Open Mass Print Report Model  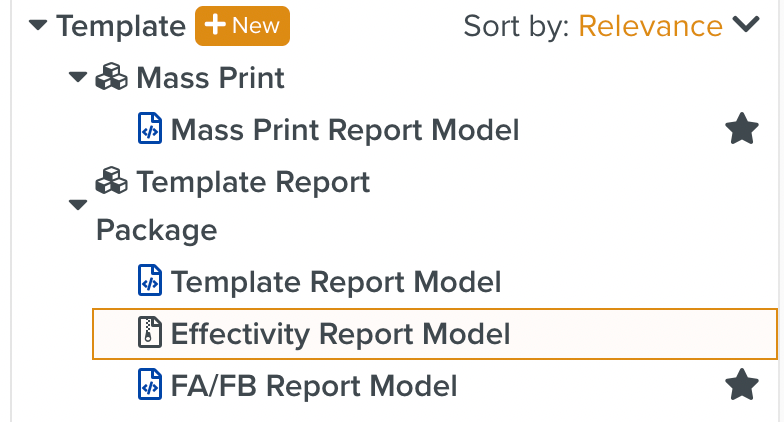click(345, 129)
